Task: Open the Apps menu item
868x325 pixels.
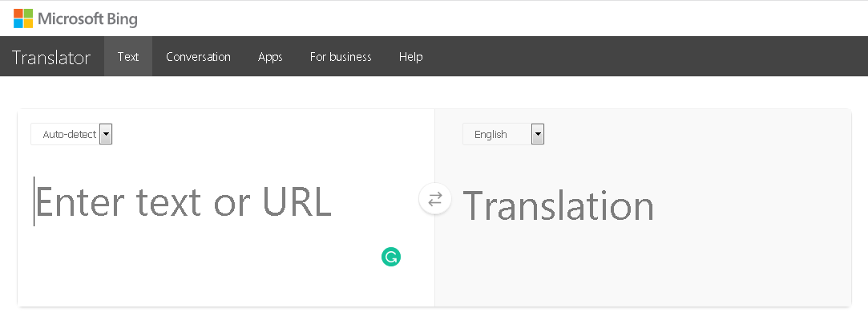Action: pyautogui.click(x=270, y=56)
